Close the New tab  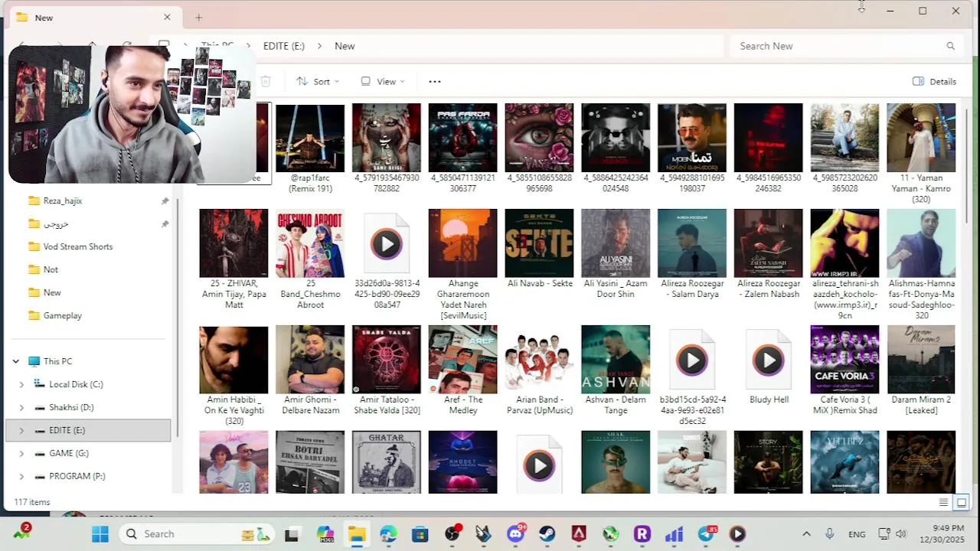167,17
